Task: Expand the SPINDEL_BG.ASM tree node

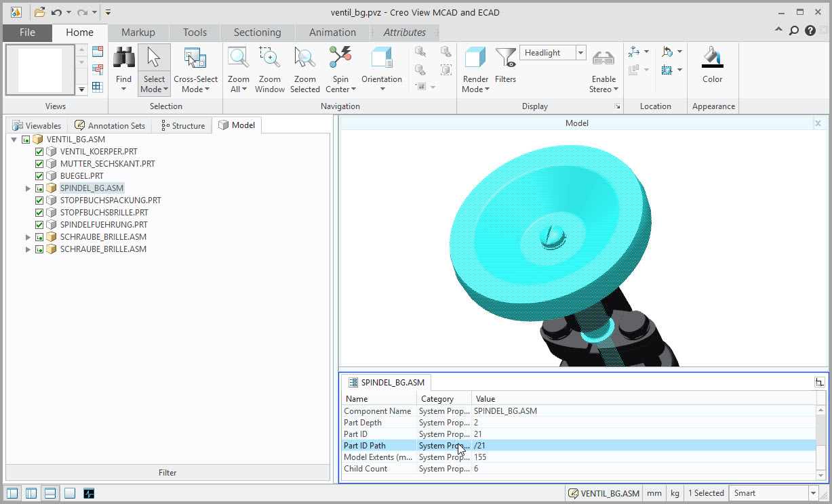Action: click(28, 188)
